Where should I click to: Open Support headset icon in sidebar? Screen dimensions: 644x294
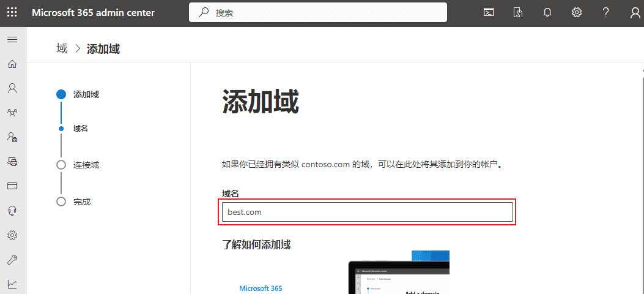click(12, 211)
